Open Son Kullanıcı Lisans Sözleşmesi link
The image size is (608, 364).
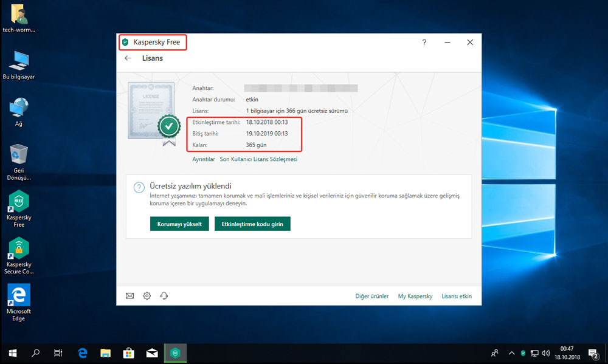pos(258,159)
